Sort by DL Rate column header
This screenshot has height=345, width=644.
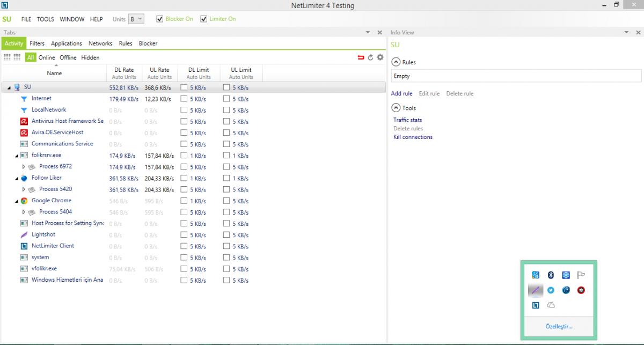[x=124, y=73]
